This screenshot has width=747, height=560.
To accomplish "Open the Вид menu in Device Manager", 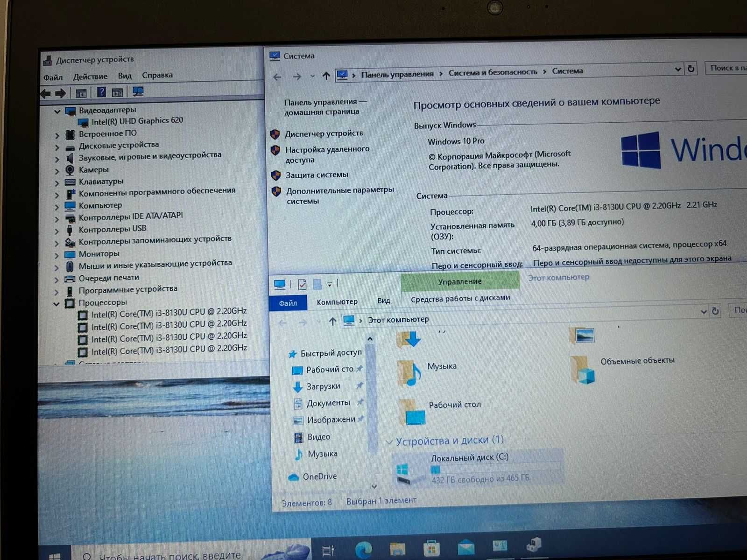I will click(x=125, y=76).
